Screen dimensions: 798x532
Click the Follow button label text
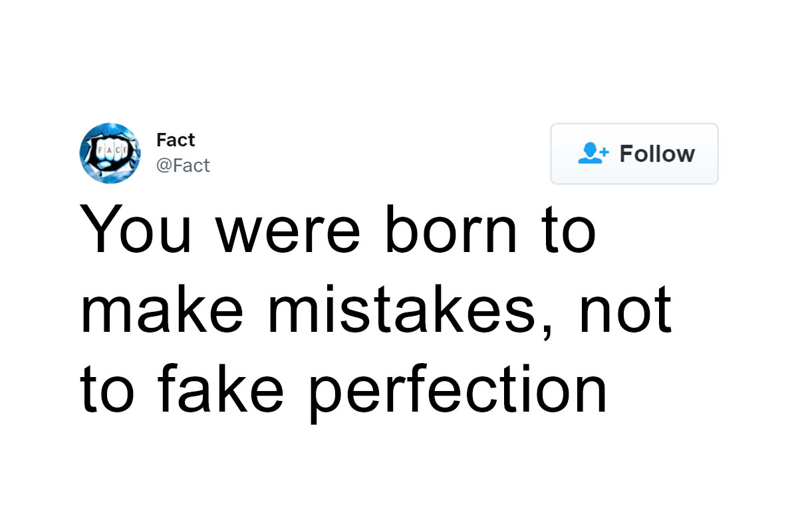click(x=658, y=154)
